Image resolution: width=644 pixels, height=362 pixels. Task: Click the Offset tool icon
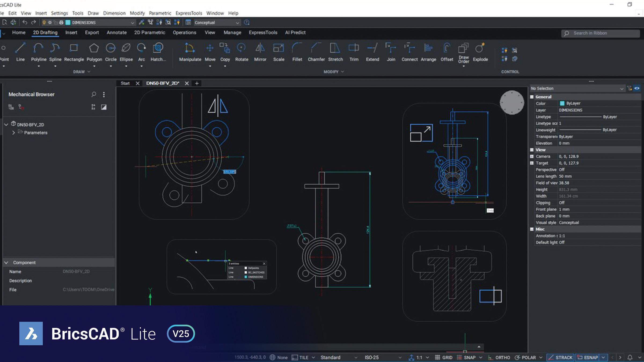click(x=447, y=48)
